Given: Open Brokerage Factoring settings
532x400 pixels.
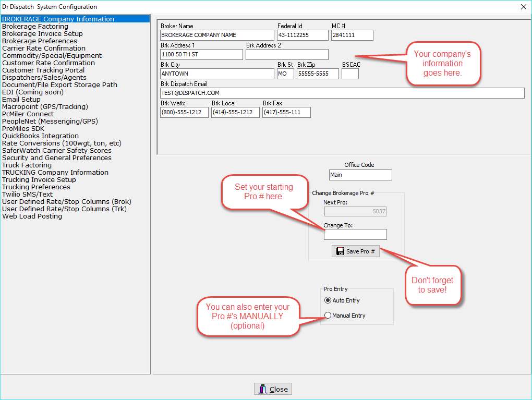Looking at the screenshot, I should [35, 27].
